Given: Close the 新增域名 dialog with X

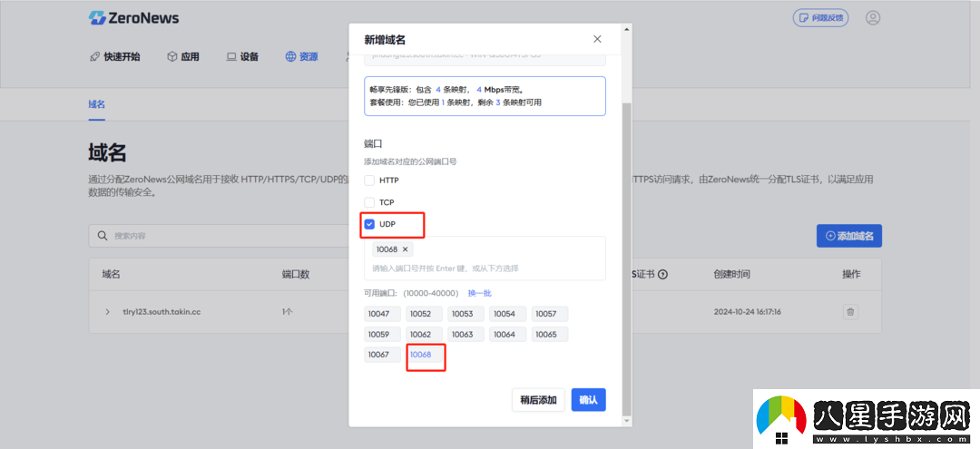Looking at the screenshot, I should point(597,39).
